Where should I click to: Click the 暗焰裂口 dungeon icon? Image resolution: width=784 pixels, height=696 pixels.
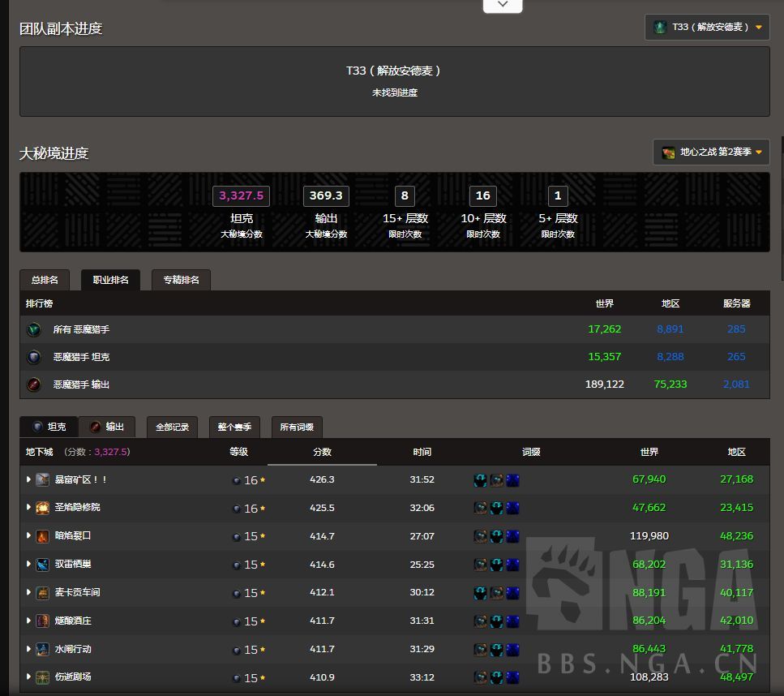[x=43, y=536]
